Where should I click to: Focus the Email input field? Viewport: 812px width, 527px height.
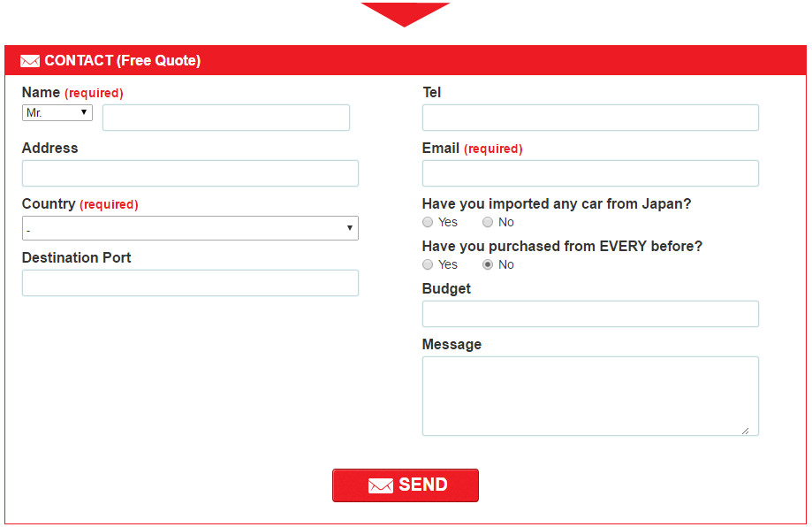(590, 173)
